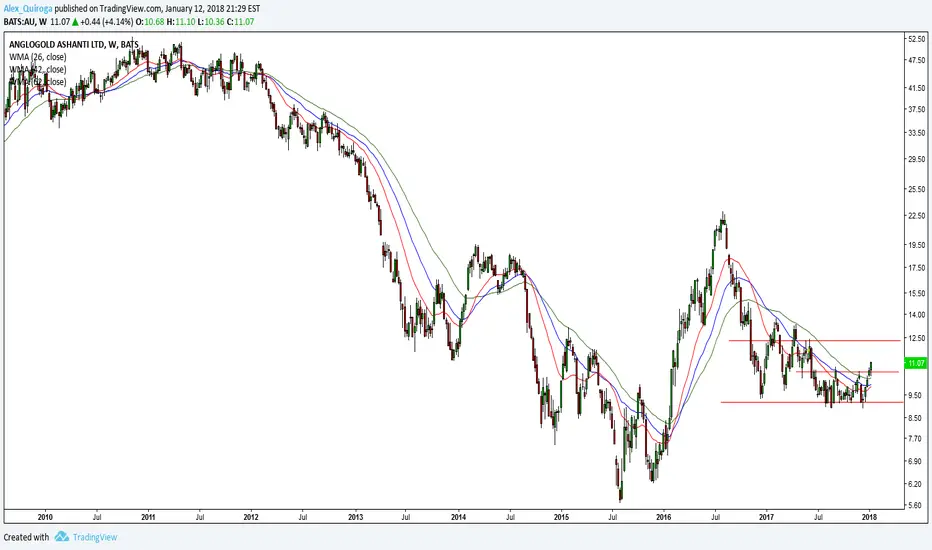Click the close value C:11.07

coord(241,22)
